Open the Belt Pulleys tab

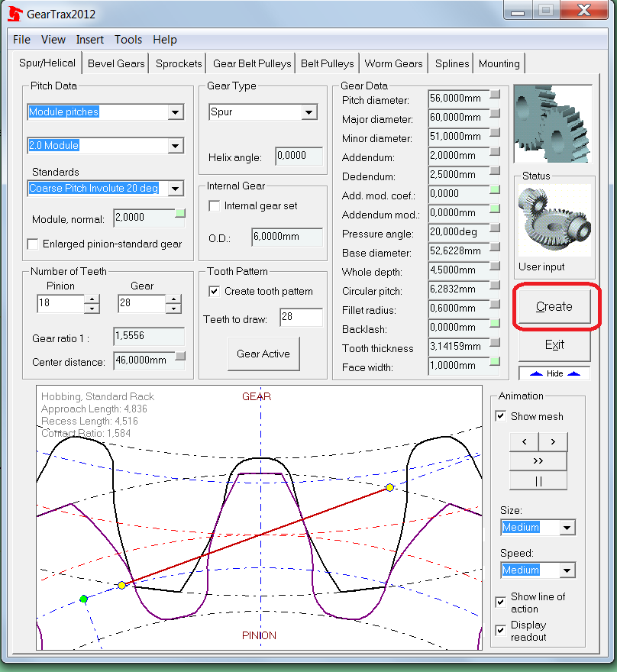pyautogui.click(x=328, y=64)
